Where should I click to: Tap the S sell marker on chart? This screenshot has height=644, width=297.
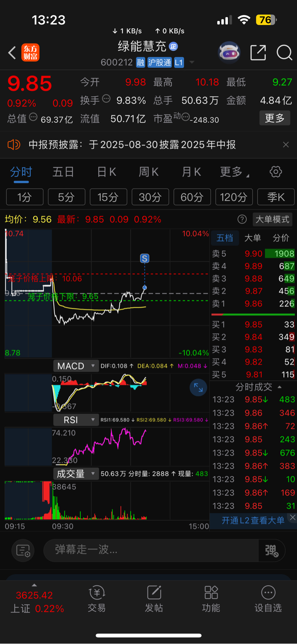point(145,258)
